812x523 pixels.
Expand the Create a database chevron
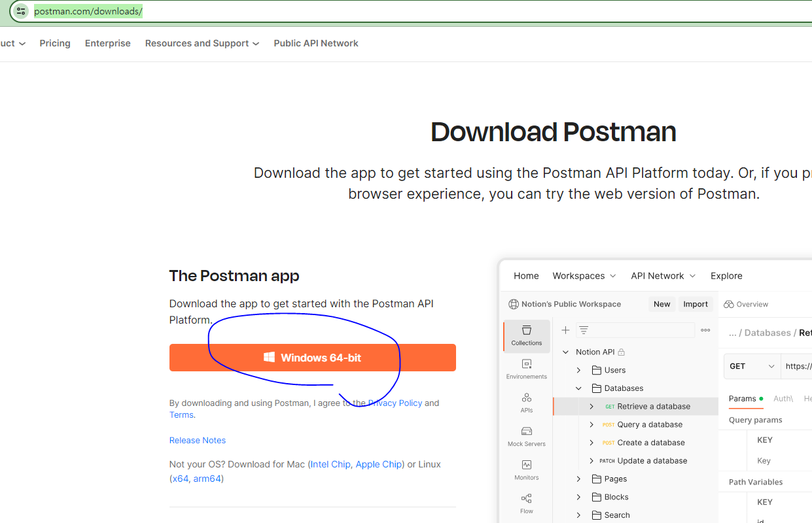[x=591, y=443]
